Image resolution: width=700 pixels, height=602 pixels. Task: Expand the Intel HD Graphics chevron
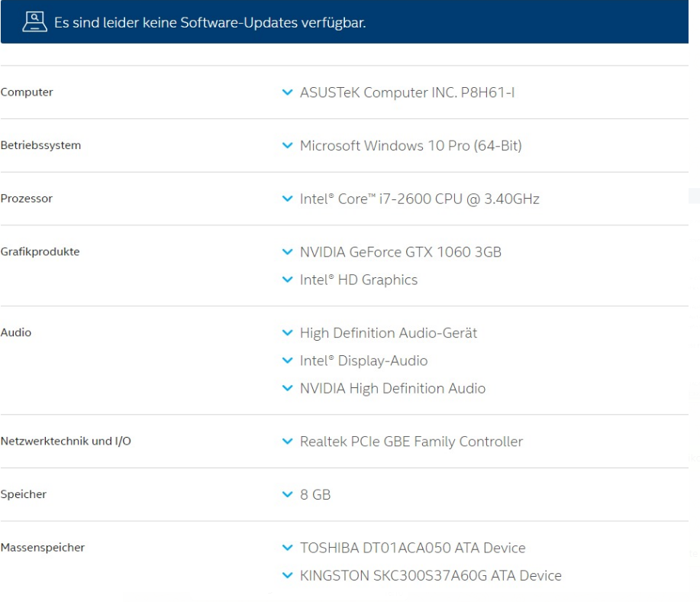(288, 280)
